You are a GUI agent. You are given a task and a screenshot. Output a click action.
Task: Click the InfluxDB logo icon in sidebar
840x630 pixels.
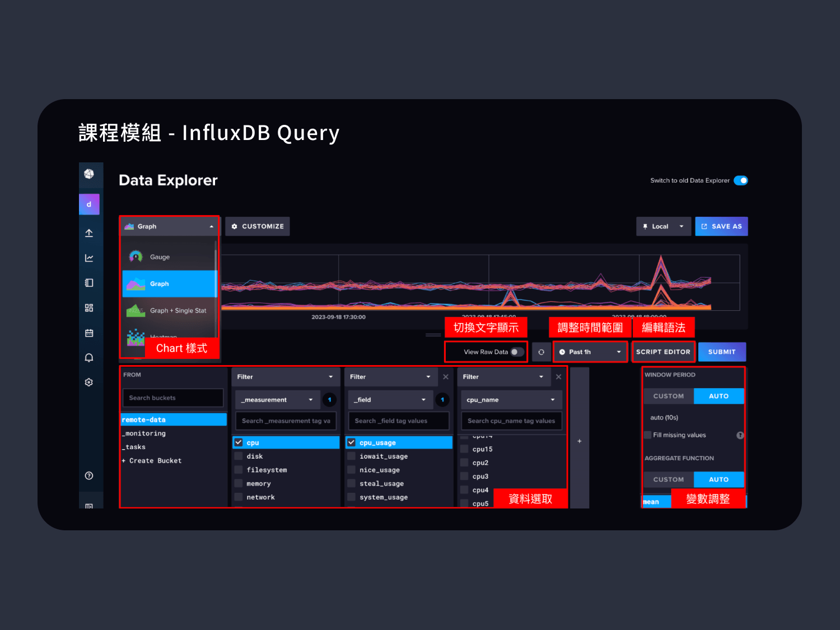89,174
